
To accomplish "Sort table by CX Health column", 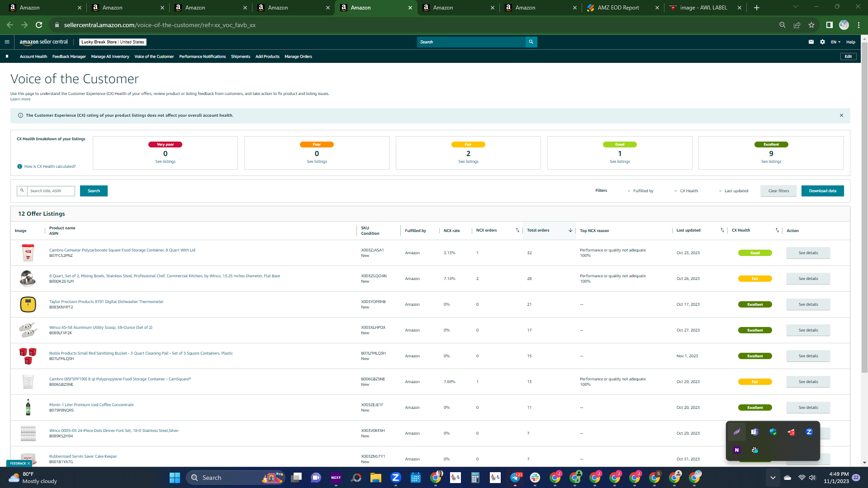I will 777,231.
